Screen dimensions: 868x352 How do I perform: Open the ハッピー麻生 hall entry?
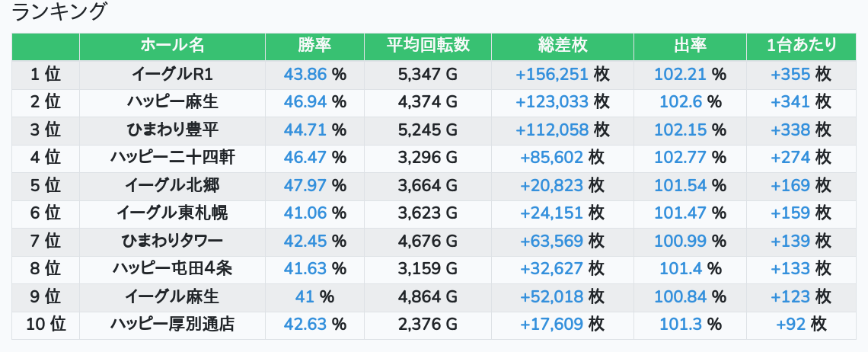coord(172,102)
